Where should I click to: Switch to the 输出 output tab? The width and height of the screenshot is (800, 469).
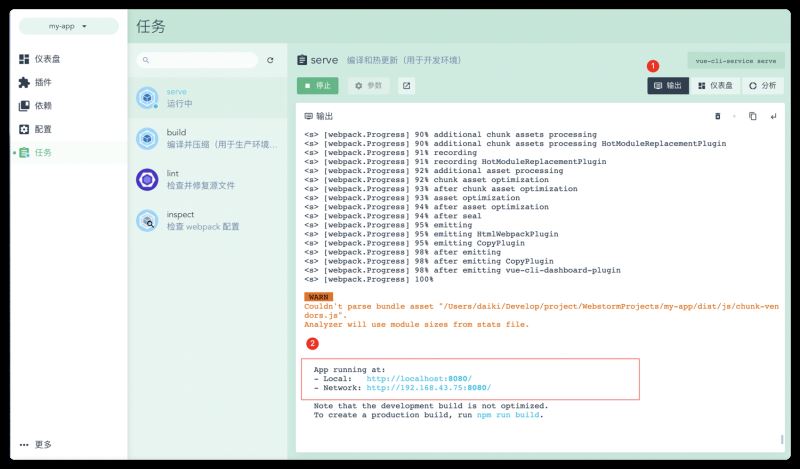tap(668, 86)
